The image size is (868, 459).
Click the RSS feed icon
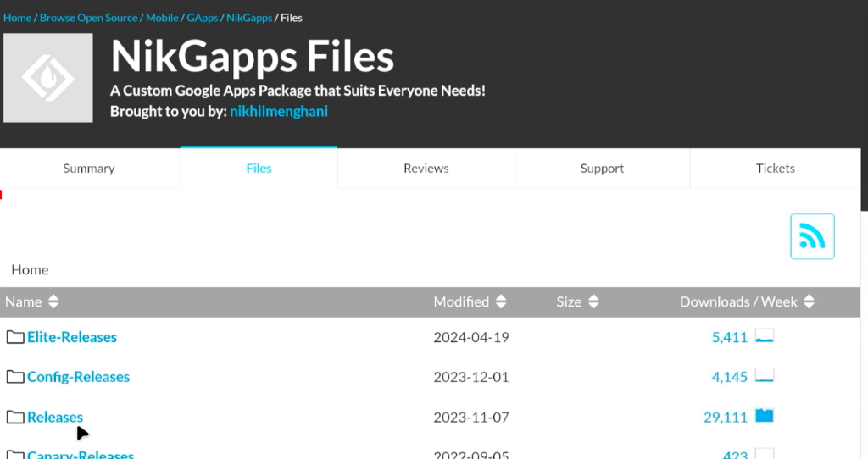pos(812,236)
